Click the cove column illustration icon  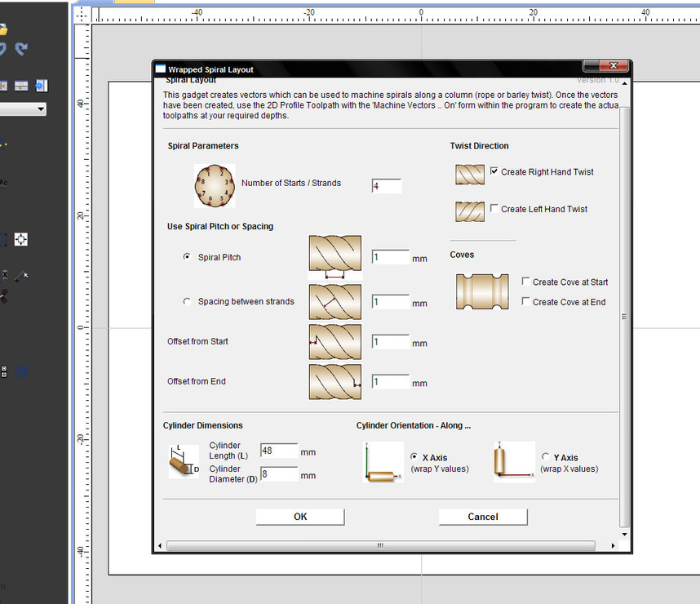pyautogui.click(x=481, y=291)
